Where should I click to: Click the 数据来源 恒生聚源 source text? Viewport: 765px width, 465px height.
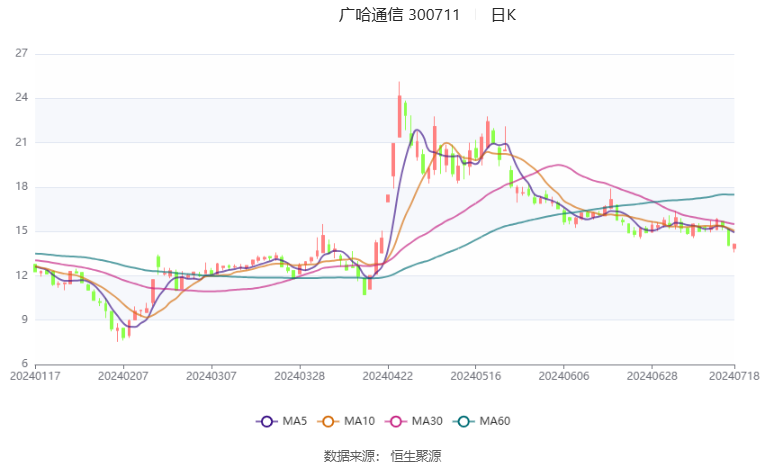(x=382, y=456)
